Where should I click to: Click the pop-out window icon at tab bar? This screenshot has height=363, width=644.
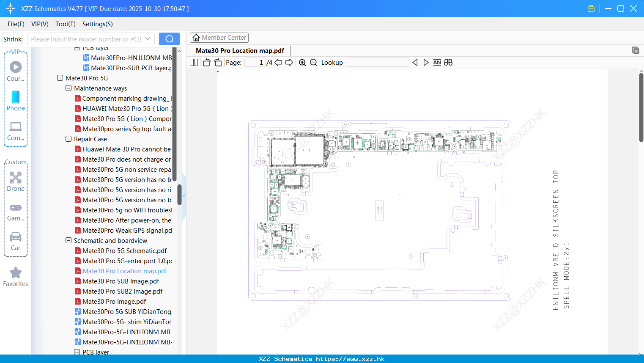click(636, 50)
